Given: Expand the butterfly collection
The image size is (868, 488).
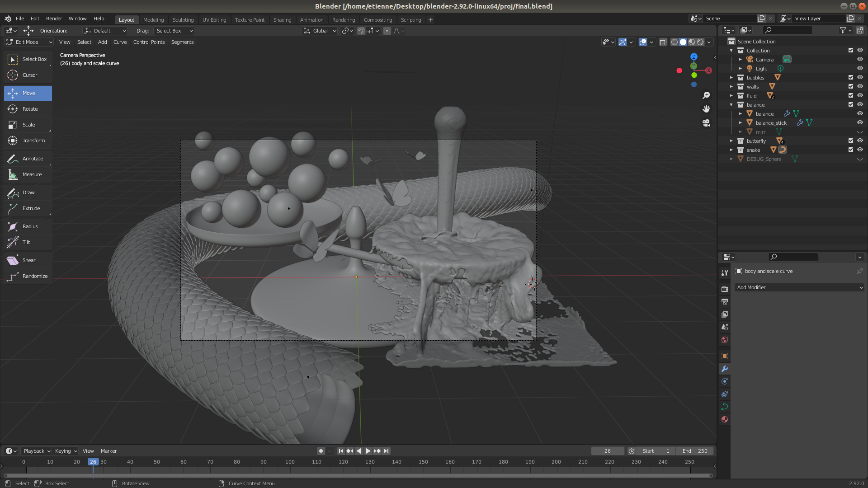Looking at the screenshot, I should 731,141.
